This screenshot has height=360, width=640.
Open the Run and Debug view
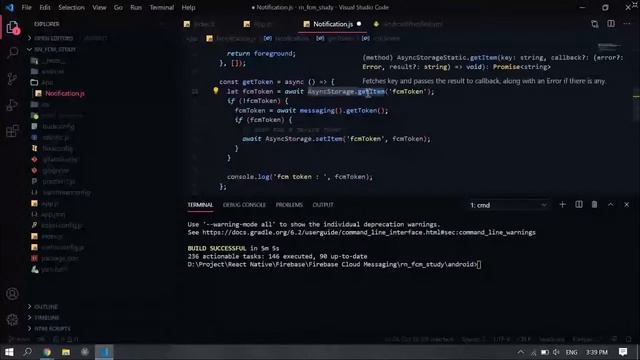click(12, 104)
